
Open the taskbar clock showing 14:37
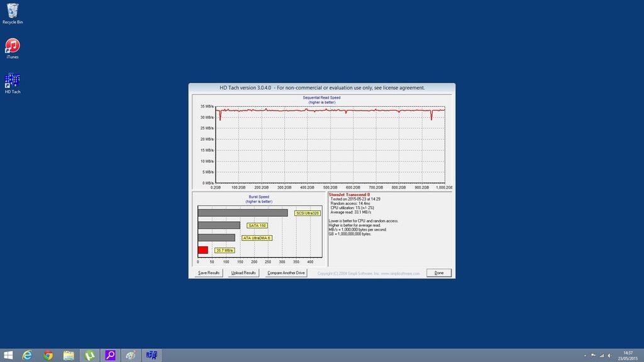(628, 356)
